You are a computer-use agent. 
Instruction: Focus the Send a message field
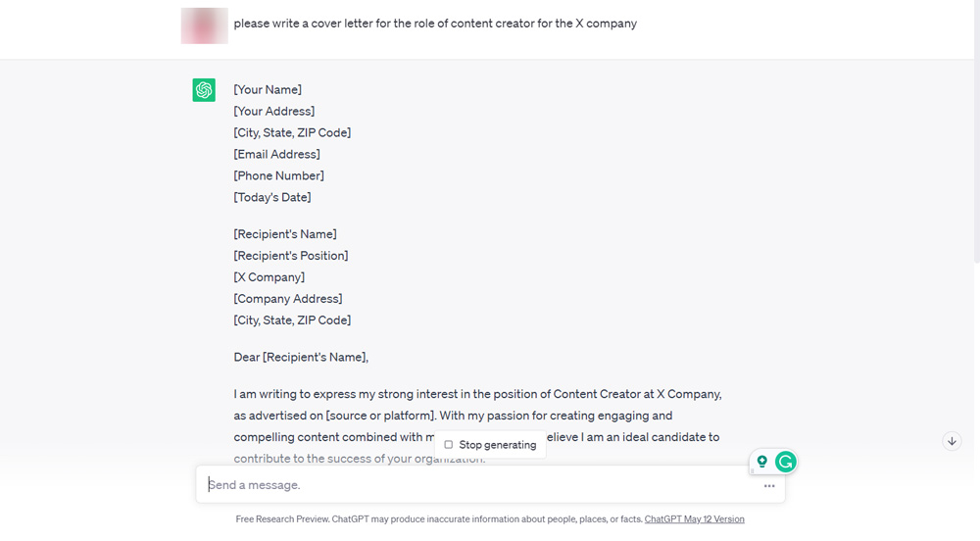[470, 485]
